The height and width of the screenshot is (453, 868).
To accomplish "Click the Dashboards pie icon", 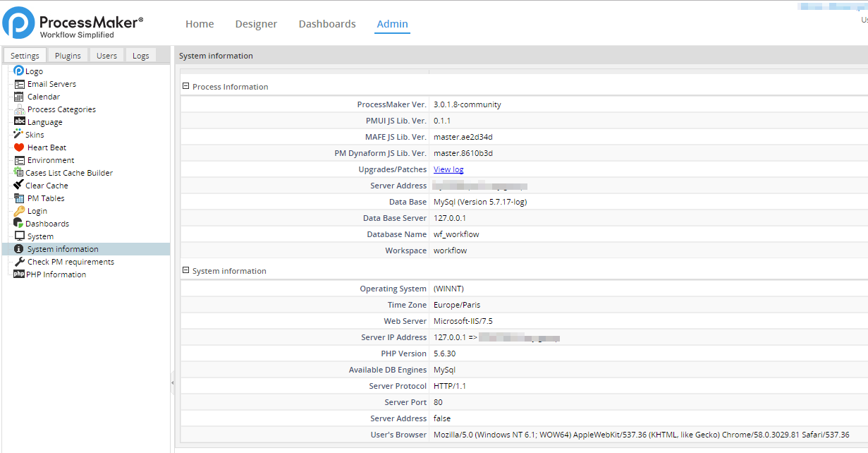I will coord(19,223).
